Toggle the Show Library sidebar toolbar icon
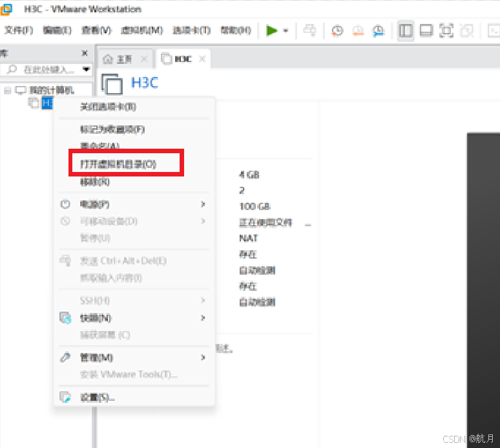Viewport: 500px width, 448px height. coord(406,30)
